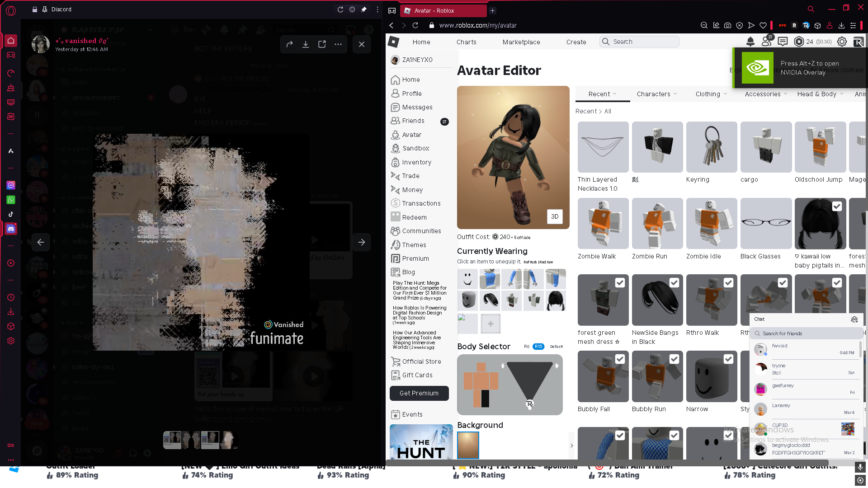Image resolution: width=868 pixels, height=488 pixels.
Task: Uncheck the NewSide Bangs in Black item
Action: pyautogui.click(x=674, y=282)
